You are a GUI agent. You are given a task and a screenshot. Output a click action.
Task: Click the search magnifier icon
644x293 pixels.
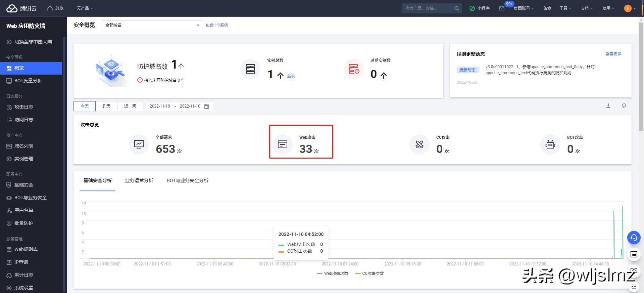456,8
